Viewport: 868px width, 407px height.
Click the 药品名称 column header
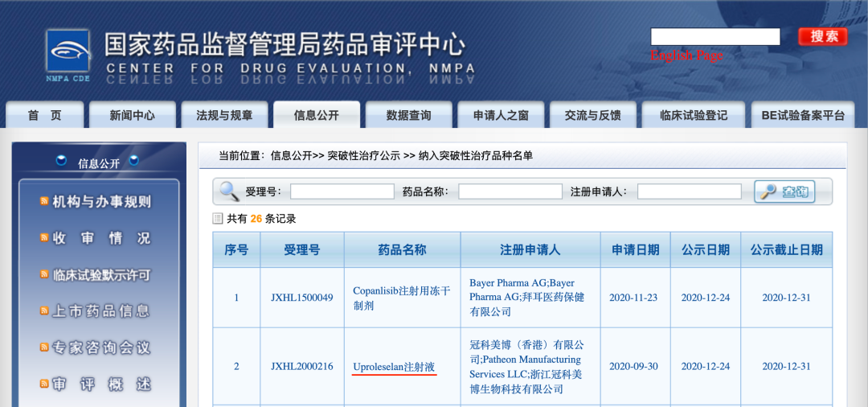(x=403, y=249)
